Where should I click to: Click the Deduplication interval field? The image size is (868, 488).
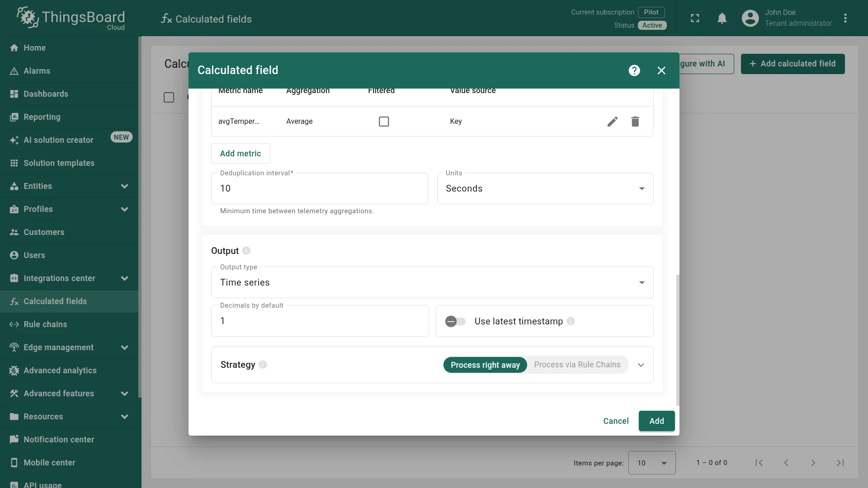[x=319, y=188]
